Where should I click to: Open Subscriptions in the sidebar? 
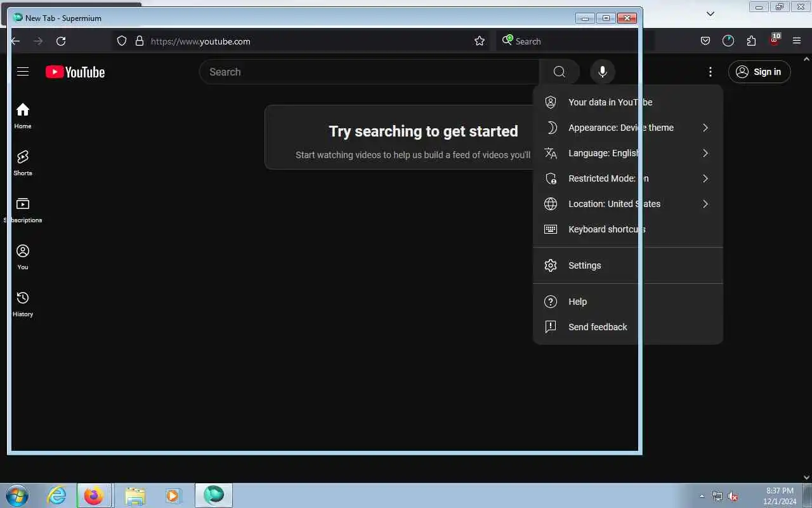(23, 210)
